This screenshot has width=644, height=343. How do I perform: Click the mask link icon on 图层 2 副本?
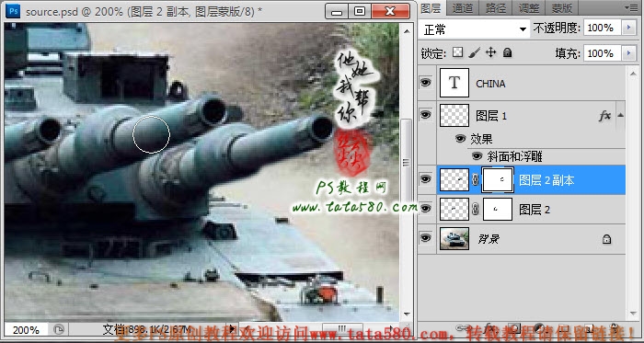pos(476,179)
